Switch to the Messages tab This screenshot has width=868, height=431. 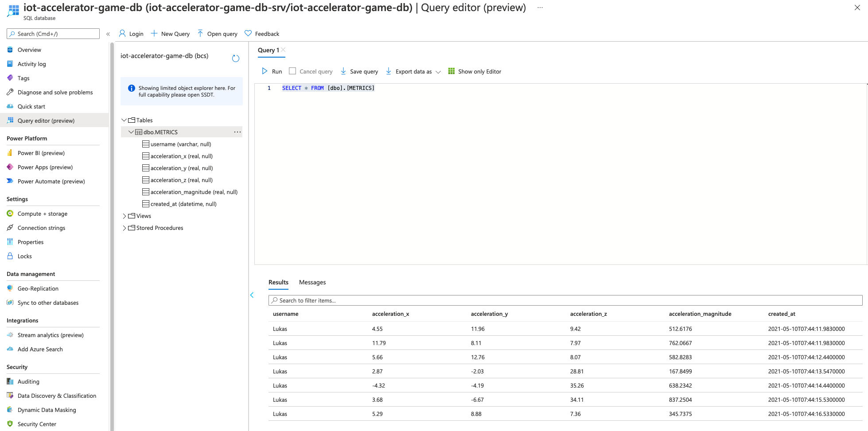pyautogui.click(x=312, y=282)
